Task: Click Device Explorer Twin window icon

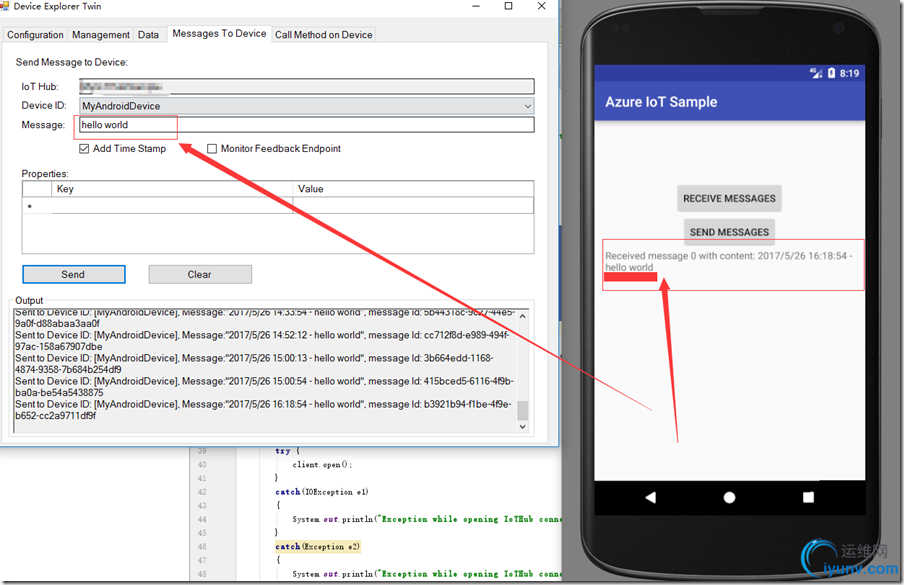Action: (5, 6)
